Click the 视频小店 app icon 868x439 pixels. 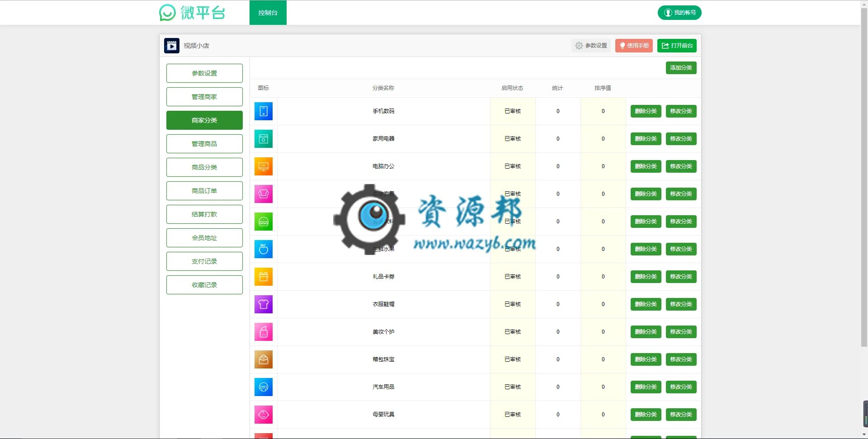click(x=172, y=46)
